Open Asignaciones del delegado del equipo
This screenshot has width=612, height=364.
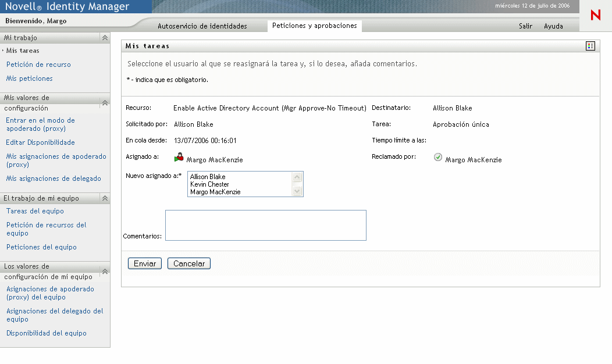click(x=55, y=315)
